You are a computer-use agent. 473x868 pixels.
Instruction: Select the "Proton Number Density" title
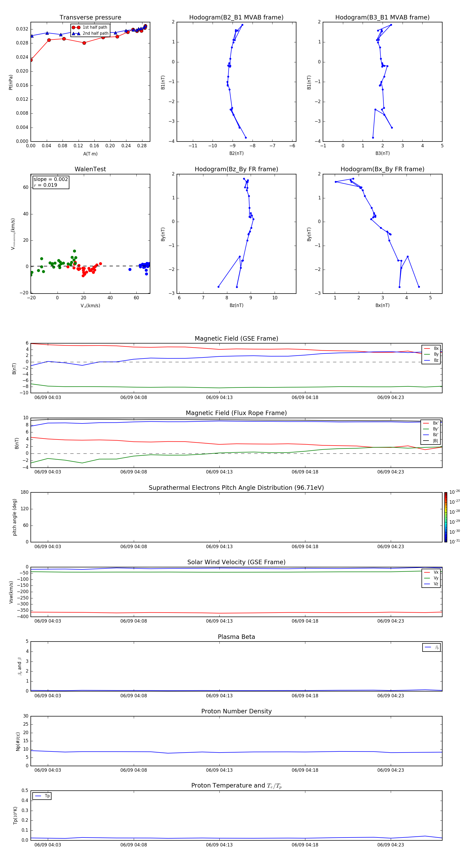tap(236, 712)
